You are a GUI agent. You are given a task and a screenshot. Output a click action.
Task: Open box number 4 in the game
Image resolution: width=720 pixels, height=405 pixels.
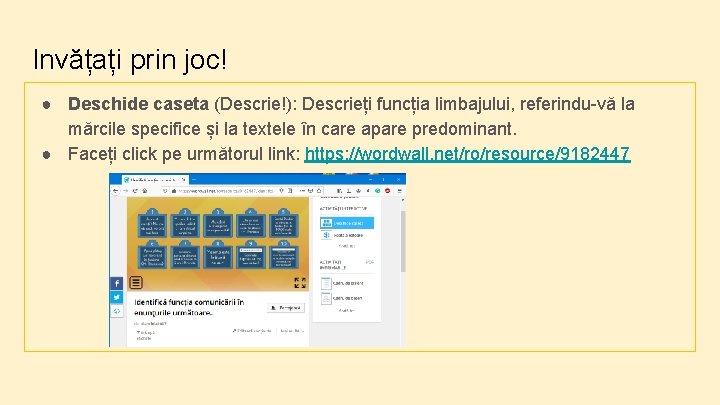tap(251, 224)
